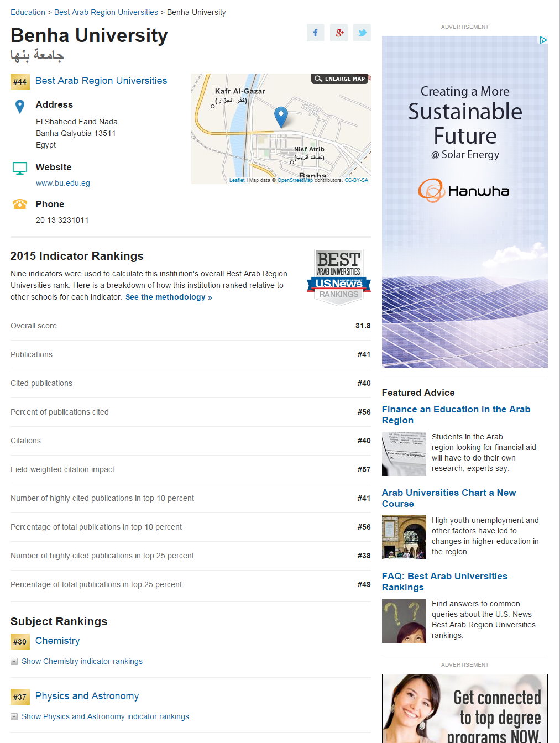This screenshot has width=560, height=743.
Task: Go to Best Arab Region Universities breadcrumb
Action: [x=106, y=12]
